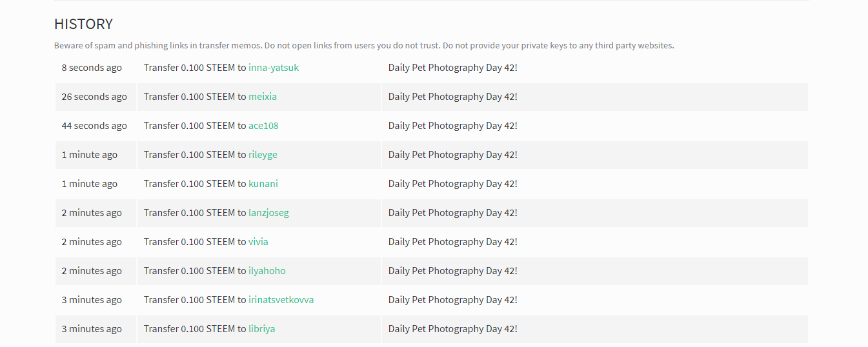Open the irinatsvetkovva recipient link
Viewport: 868px width, 347px height.
coord(281,300)
